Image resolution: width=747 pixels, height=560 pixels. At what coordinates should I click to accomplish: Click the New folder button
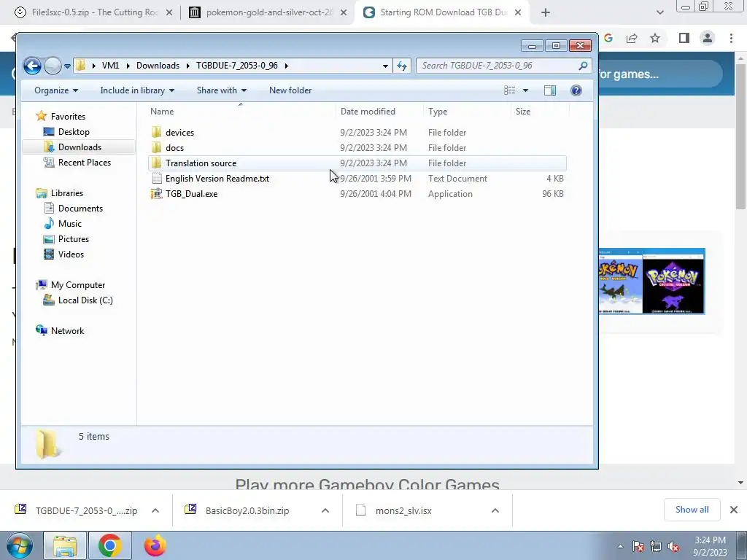coord(290,90)
